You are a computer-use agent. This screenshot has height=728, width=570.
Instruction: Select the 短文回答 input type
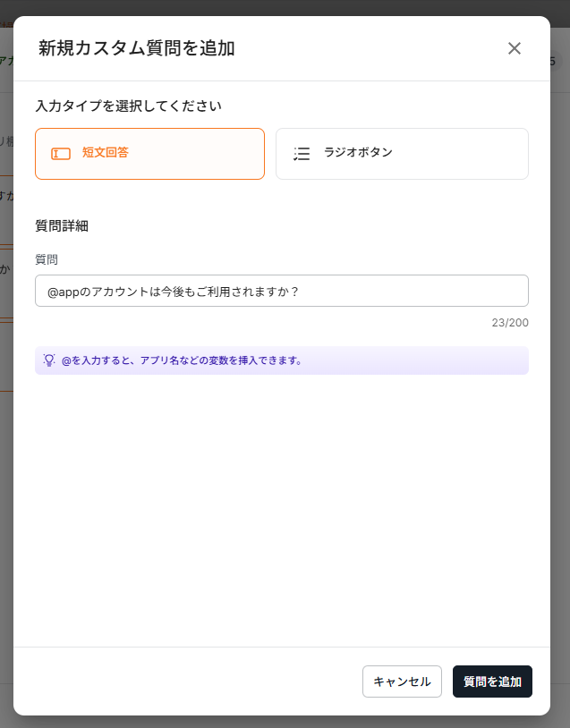(x=149, y=154)
